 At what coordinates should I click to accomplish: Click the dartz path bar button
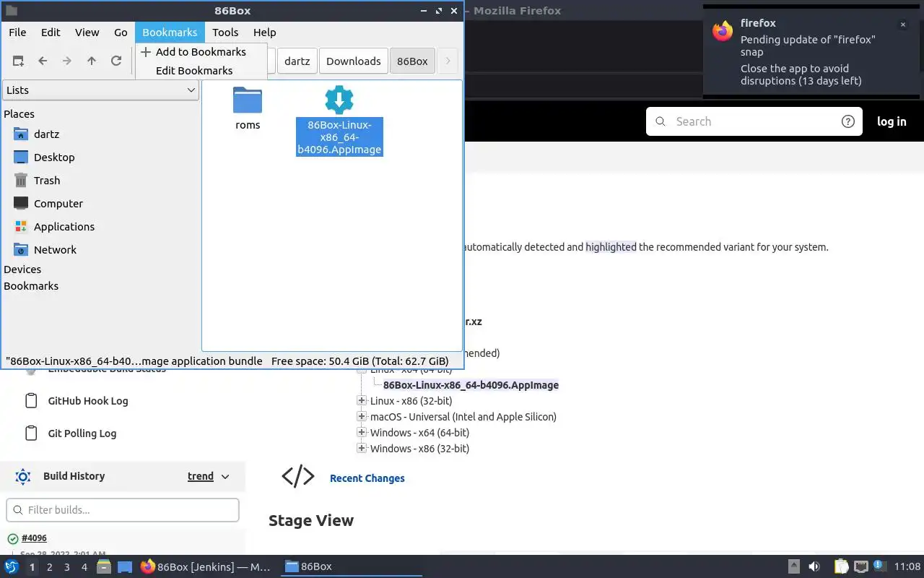297,61
